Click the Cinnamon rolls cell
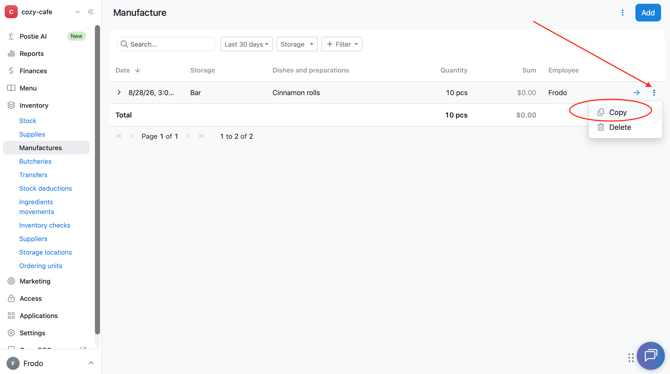 (296, 93)
